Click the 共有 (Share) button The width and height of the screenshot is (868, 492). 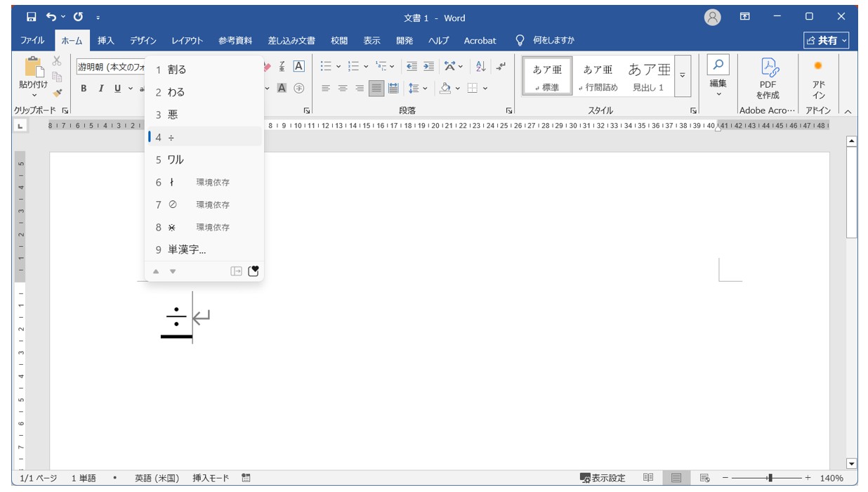point(827,40)
